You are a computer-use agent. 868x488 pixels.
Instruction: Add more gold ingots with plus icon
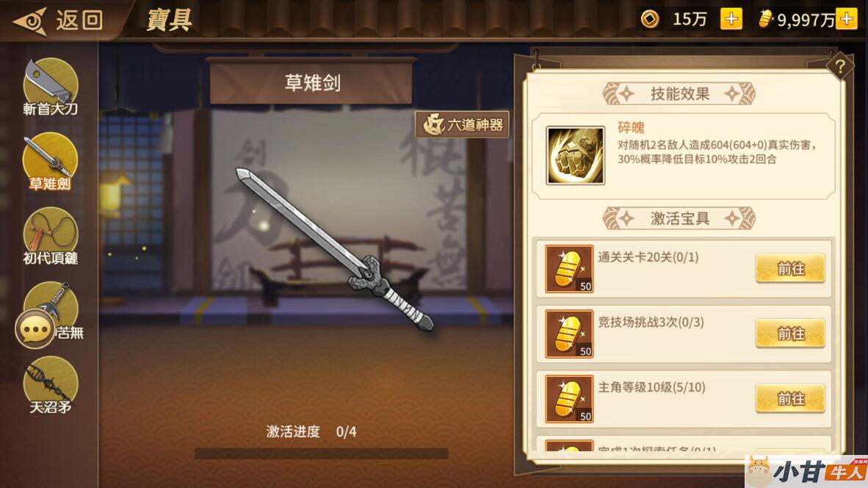(x=847, y=19)
